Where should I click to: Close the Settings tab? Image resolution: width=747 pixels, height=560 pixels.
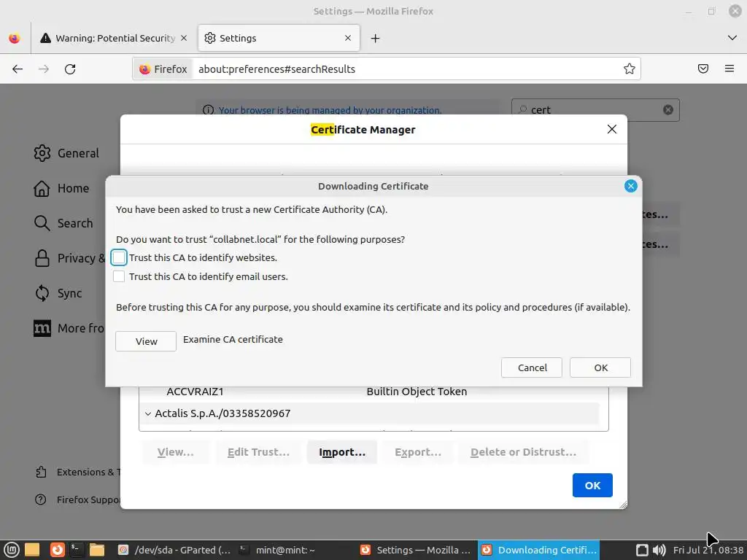click(348, 38)
